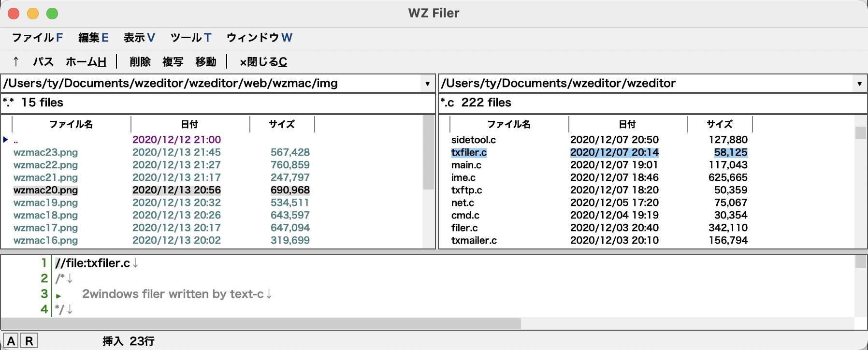Open the ツール T menu
The image size is (868, 350).
(x=190, y=38)
